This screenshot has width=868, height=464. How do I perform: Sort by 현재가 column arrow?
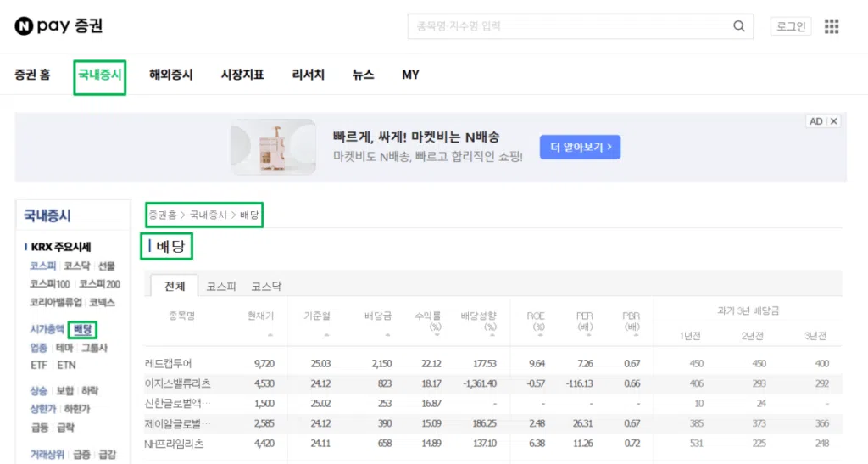(x=270, y=335)
